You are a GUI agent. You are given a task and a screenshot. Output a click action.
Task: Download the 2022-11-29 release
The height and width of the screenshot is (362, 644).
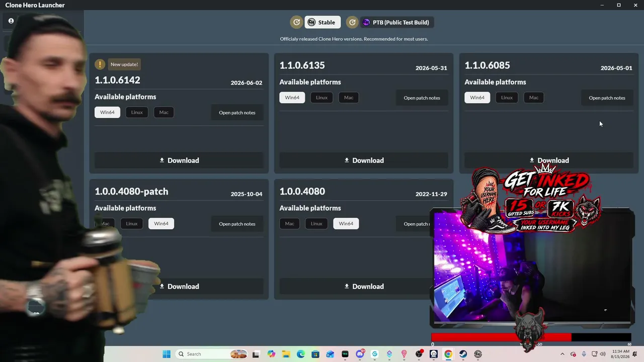(364, 287)
